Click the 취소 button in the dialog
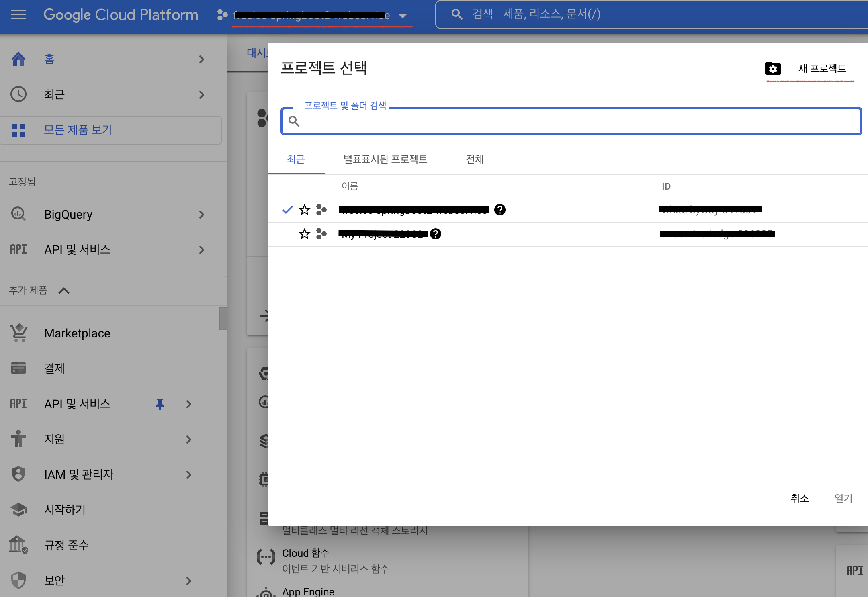The width and height of the screenshot is (868, 597). point(799,498)
